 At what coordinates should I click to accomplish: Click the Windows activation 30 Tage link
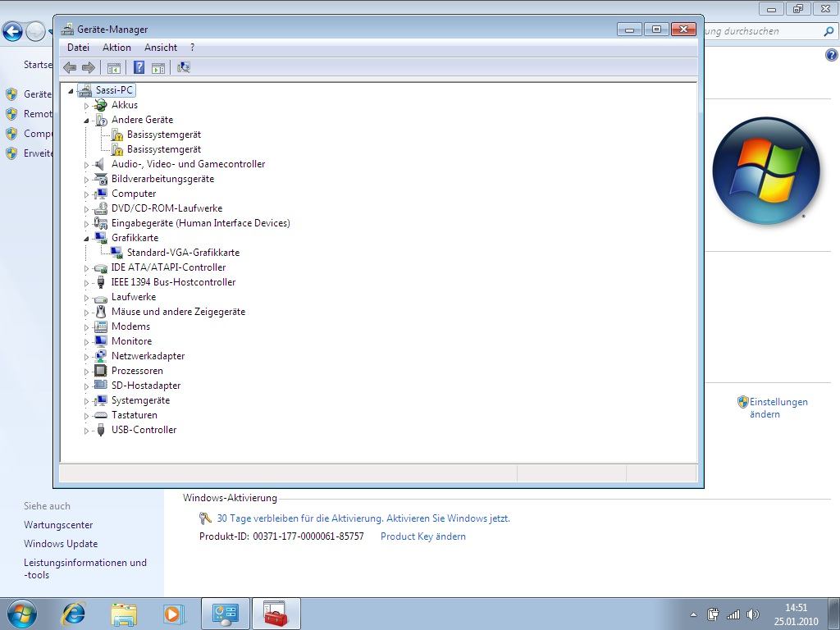(363, 518)
